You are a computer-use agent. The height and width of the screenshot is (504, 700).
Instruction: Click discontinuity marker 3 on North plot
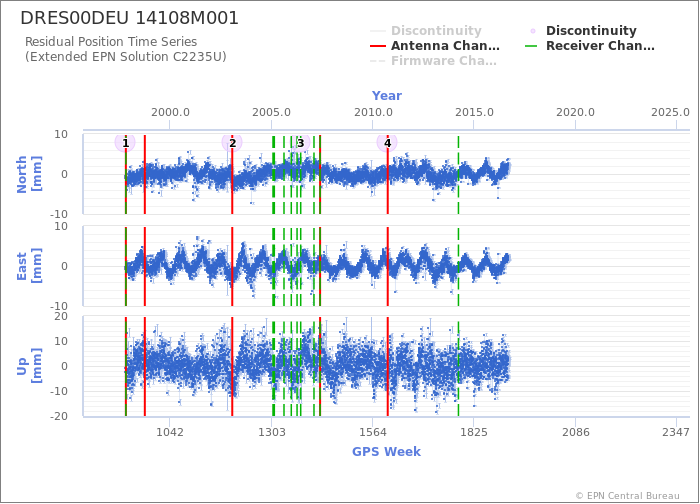point(300,143)
